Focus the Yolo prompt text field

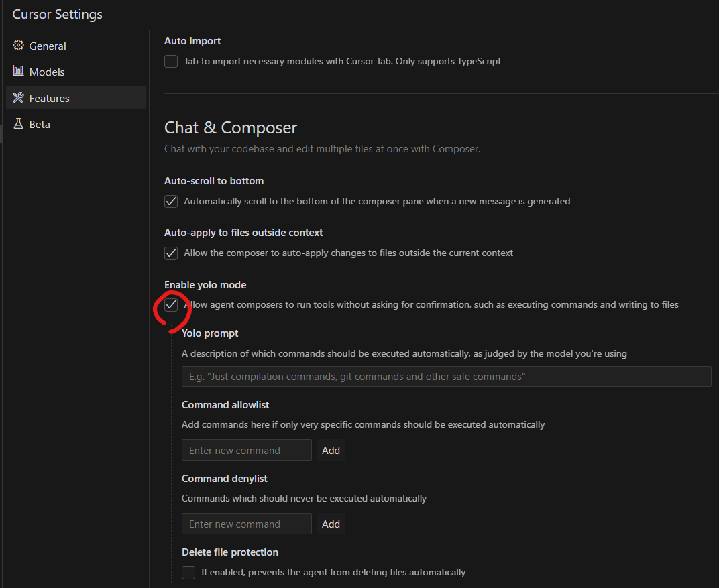(446, 377)
